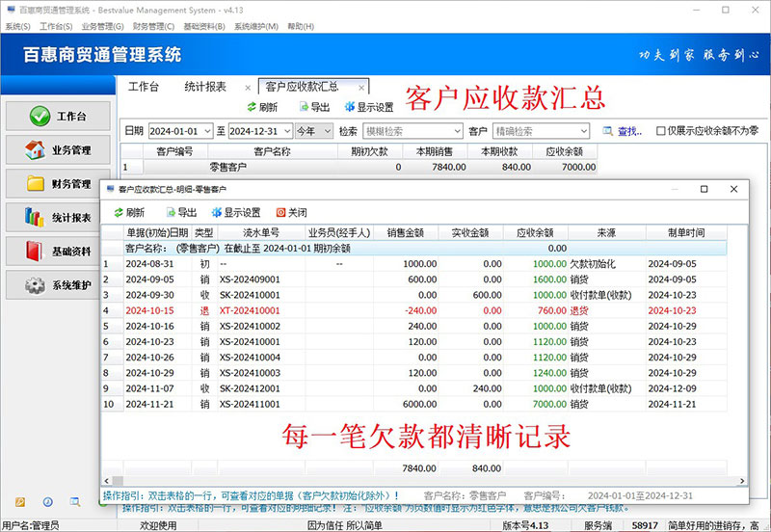
Task: Maximize the 客户应收款汇总-明细 window
Action: pyautogui.click(x=705, y=189)
